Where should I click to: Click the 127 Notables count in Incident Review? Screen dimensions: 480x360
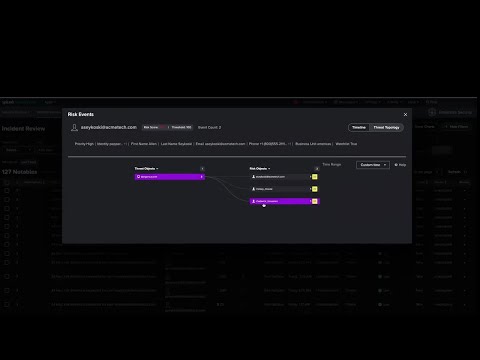(x=19, y=172)
